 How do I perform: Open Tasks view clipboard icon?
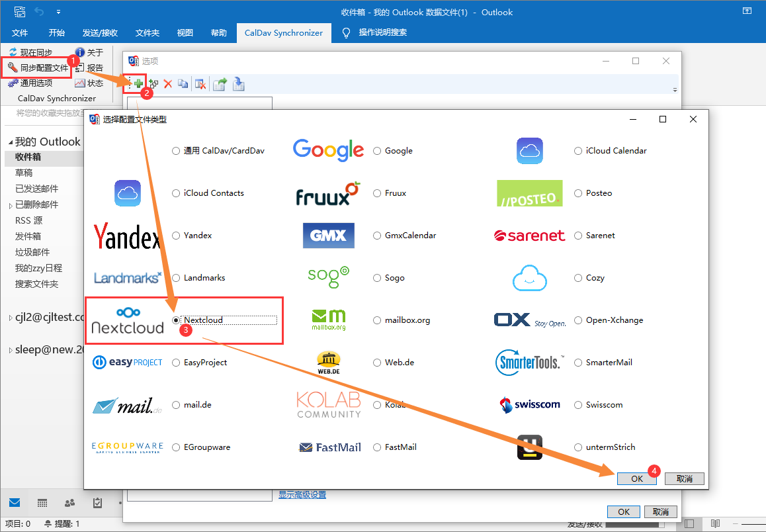pyautogui.click(x=98, y=503)
